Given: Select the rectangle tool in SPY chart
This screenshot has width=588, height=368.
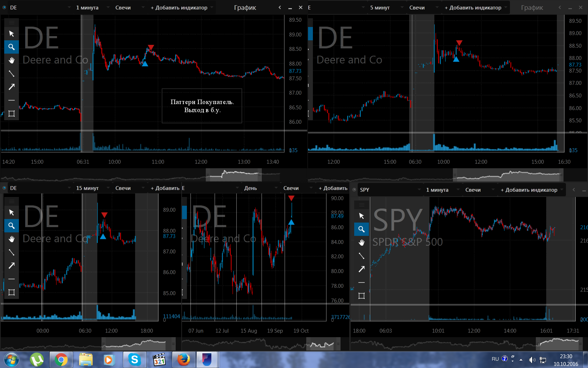Looking at the screenshot, I should pyautogui.click(x=362, y=296).
